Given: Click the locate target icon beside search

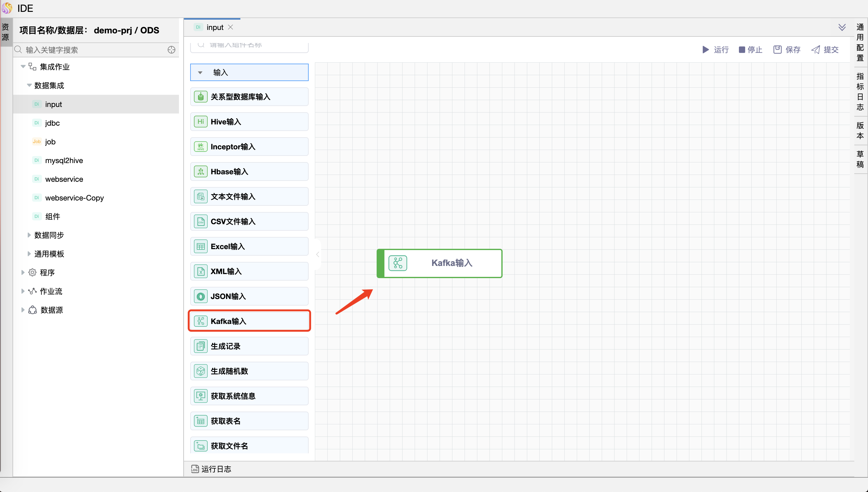Looking at the screenshot, I should point(171,50).
